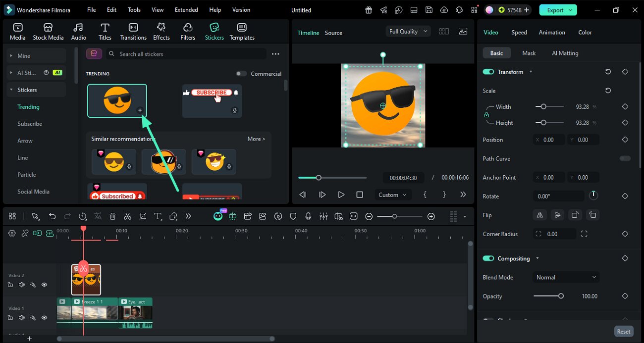
Task: Click the voiceover microphone icon
Action: (308, 216)
